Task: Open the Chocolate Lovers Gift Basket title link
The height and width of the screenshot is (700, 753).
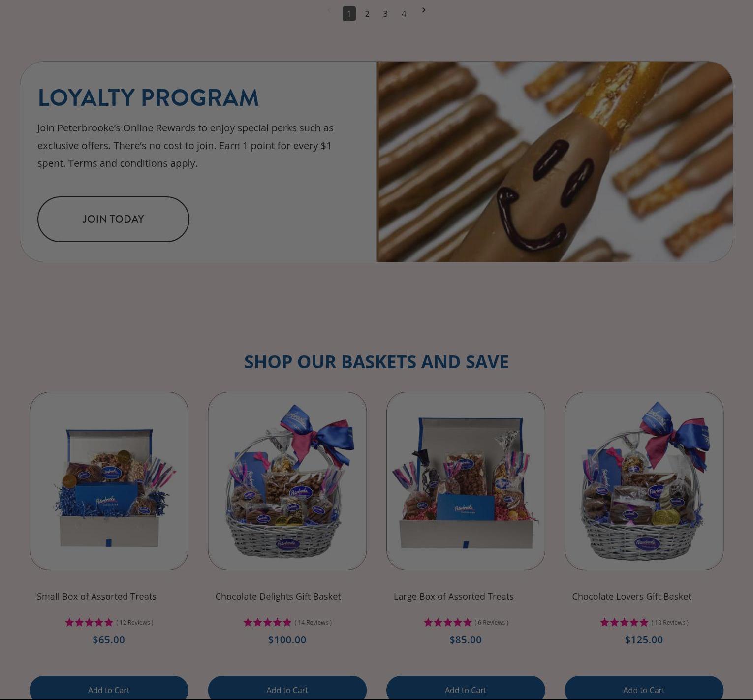Action: click(631, 596)
